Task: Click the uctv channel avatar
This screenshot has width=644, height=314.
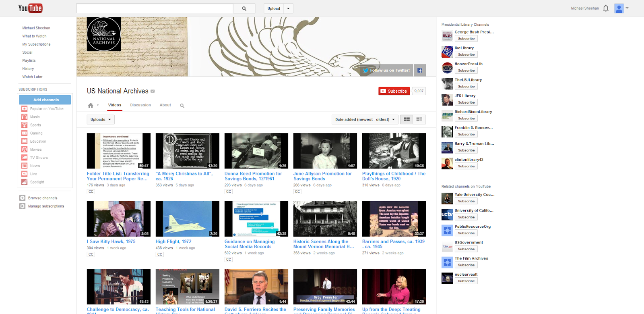Action: tap(447, 214)
